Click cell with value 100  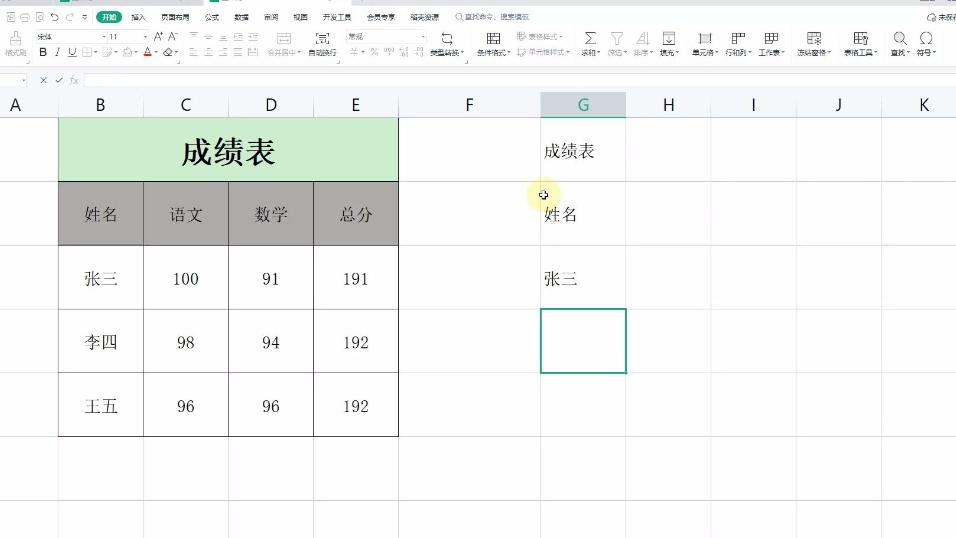186,278
